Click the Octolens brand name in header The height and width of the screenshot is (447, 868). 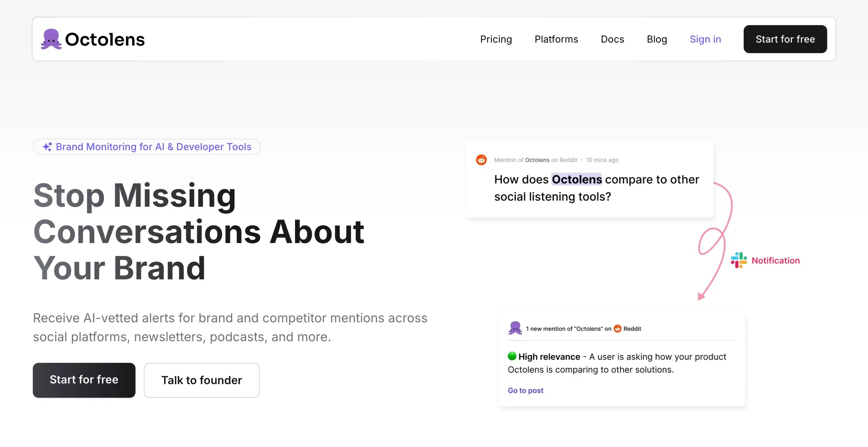click(x=105, y=39)
